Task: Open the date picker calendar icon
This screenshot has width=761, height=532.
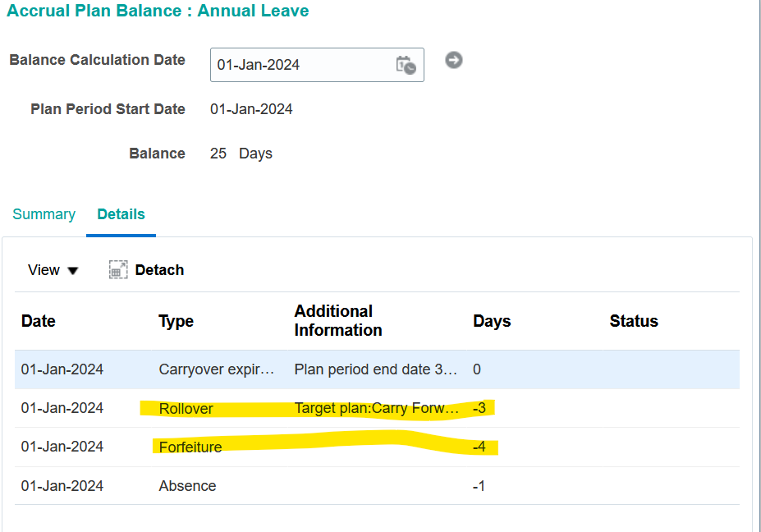Action: (x=406, y=65)
